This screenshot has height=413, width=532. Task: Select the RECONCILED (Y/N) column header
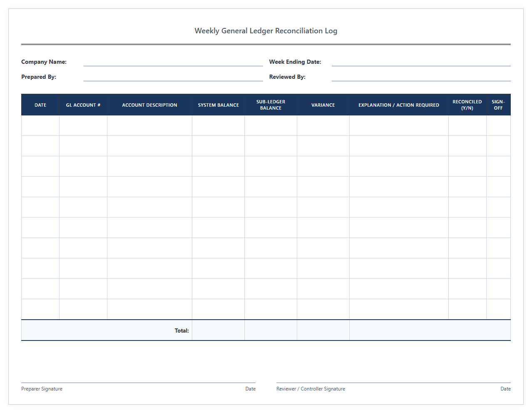(x=467, y=105)
